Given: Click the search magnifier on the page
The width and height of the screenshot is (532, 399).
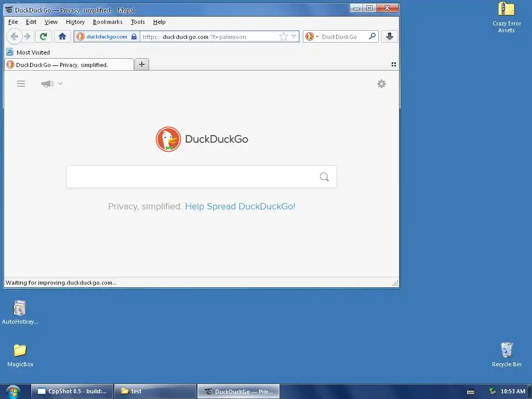Looking at the screenshot, I should click(x=324, y=177).
